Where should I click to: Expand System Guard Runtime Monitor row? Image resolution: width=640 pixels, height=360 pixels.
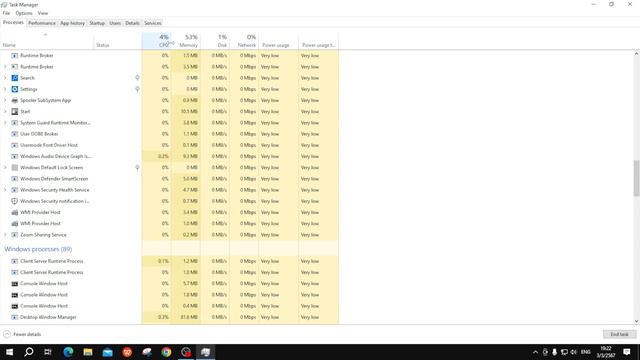pyautogui.click(x=5, y=123)
